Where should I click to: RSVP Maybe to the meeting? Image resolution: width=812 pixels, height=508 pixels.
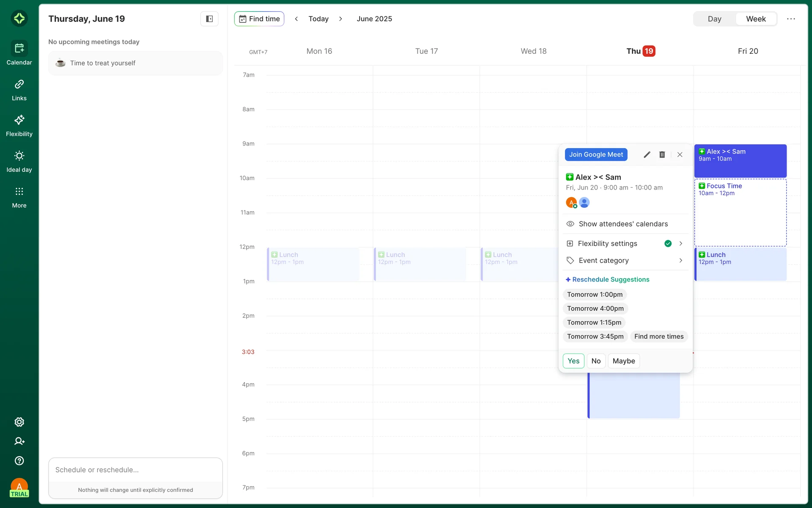623,361
